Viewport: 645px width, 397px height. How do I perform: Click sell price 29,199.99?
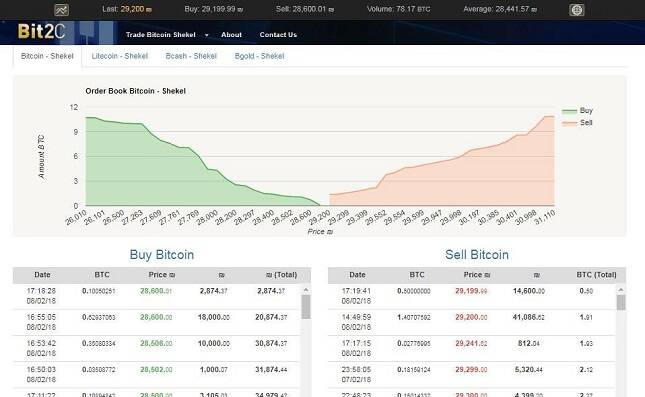(x=471, y=291)
